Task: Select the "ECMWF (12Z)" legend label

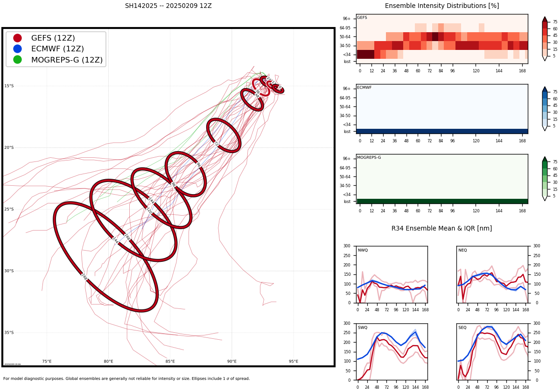Action: (x=57, y=49)
